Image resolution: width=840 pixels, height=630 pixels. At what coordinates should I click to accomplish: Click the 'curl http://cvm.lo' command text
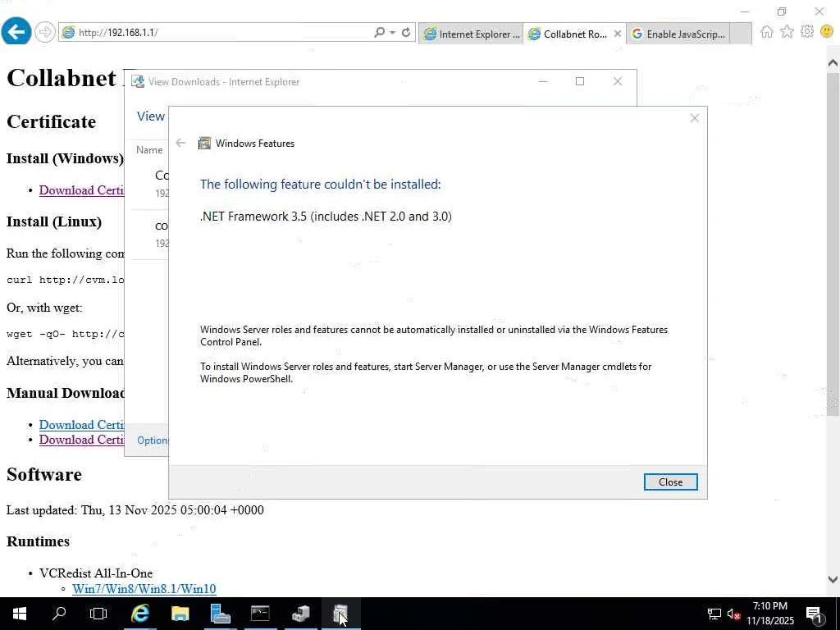[66, 280]
